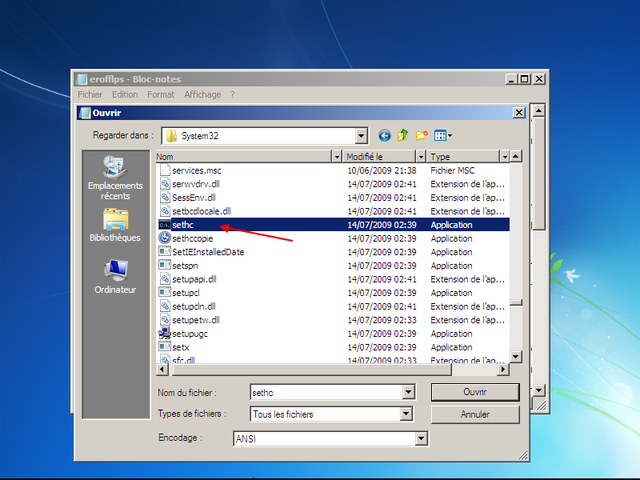Sort by the Type column header
The height and width of the screenshot is (480, 640).
(x=464, y=156)
